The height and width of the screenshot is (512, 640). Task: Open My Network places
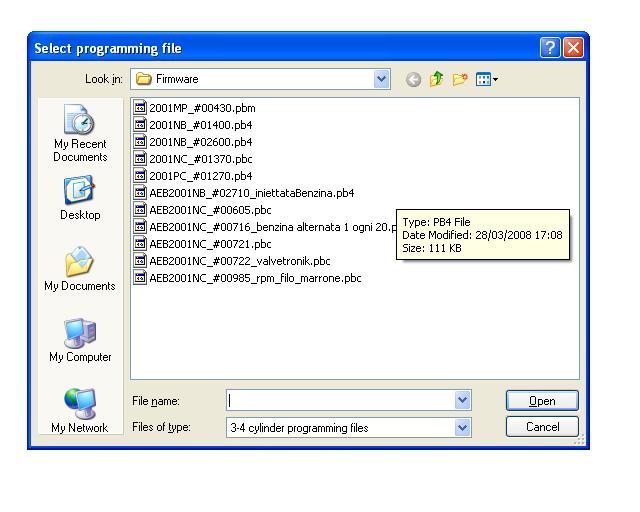coord(80,410)
